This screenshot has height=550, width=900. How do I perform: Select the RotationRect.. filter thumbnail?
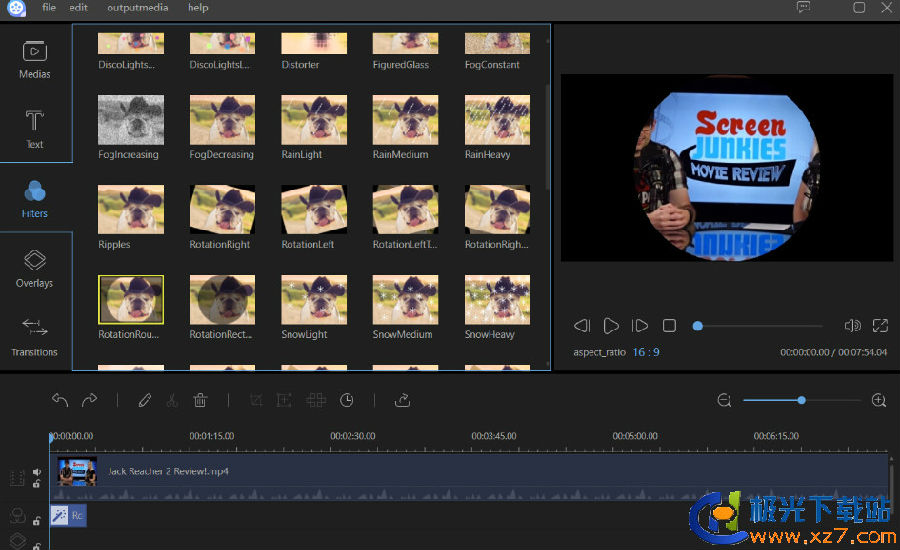pyautogui.click(x=222, y=300)
